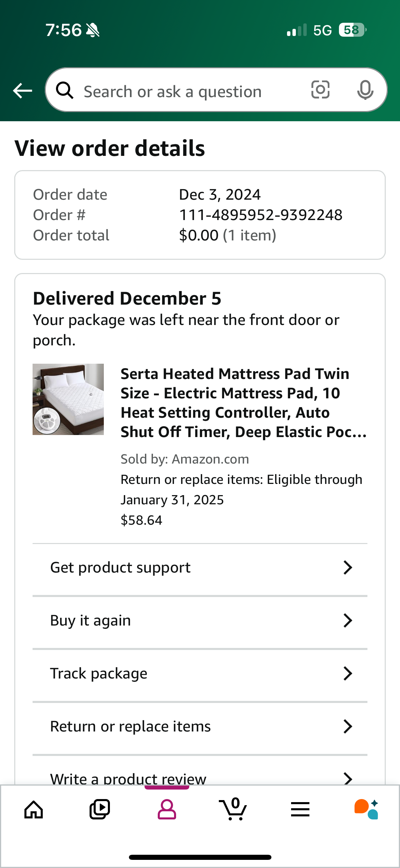This screenshot has width=400, height=868.
Task: Tap the Track package label
Action: click(x=99, y=673)
